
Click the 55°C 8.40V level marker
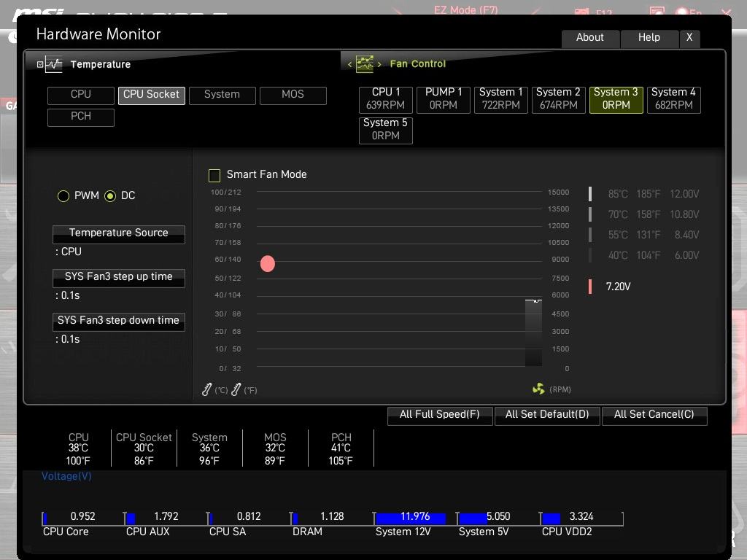(590, 235)
